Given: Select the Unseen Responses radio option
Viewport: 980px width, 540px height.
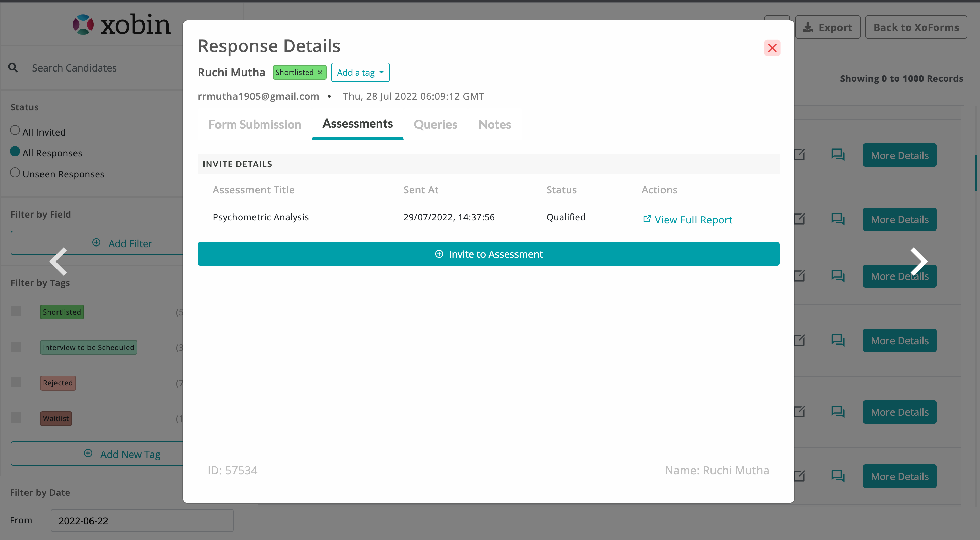Looking at the screenshot, I should (15, 173).
